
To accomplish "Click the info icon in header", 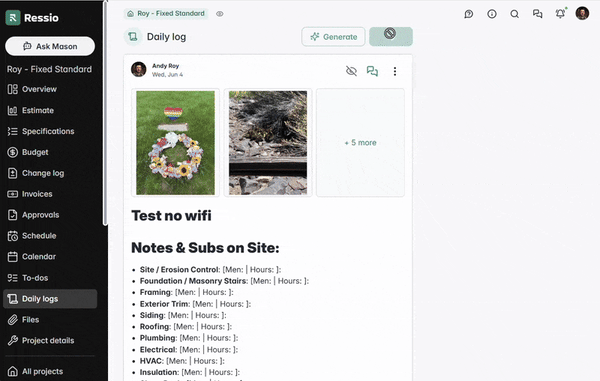I will (x=492, y=14).
